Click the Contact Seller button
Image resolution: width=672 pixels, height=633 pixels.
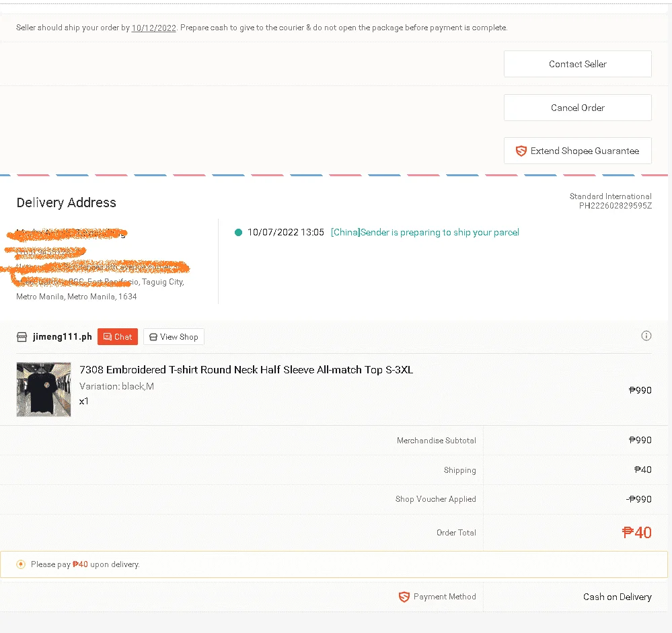(x=577, y=64)
